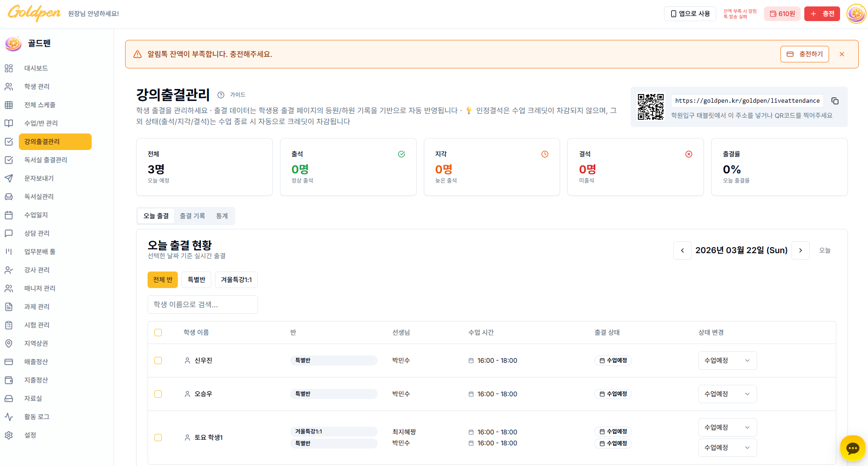Open the chat support bubble icon
Viewport: 868px width, 466px height.
click(x=852, y=448)
